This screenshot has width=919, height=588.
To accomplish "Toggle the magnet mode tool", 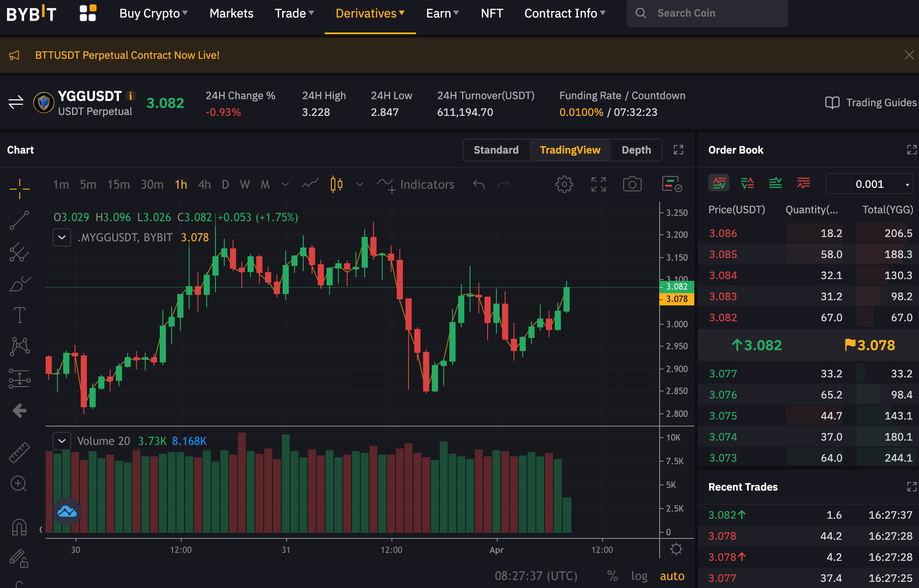I will (19, 527).
